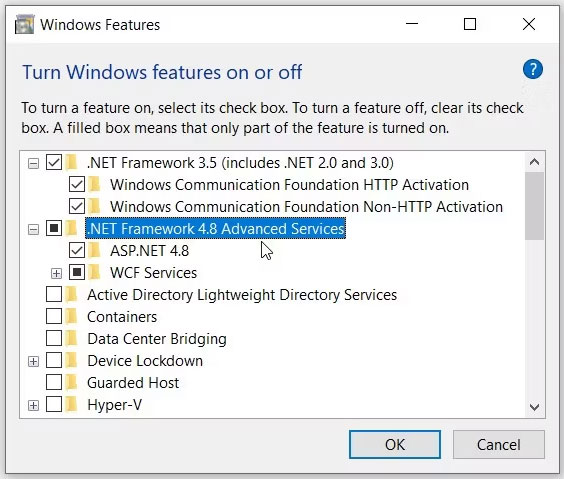Uncheck Windows Communication Foundation Non-HTTP Activation

pos(77,206)
